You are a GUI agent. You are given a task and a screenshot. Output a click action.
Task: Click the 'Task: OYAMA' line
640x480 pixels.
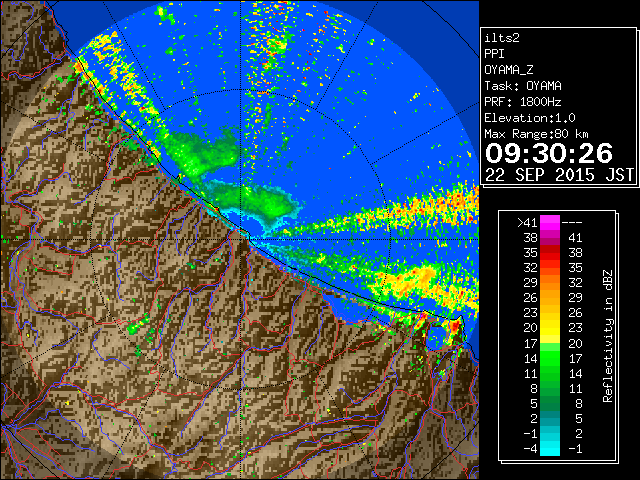[523, 86]
